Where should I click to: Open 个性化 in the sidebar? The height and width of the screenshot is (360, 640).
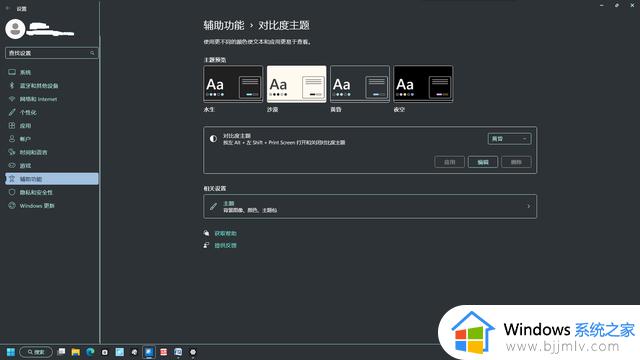[x=51, y=112]
